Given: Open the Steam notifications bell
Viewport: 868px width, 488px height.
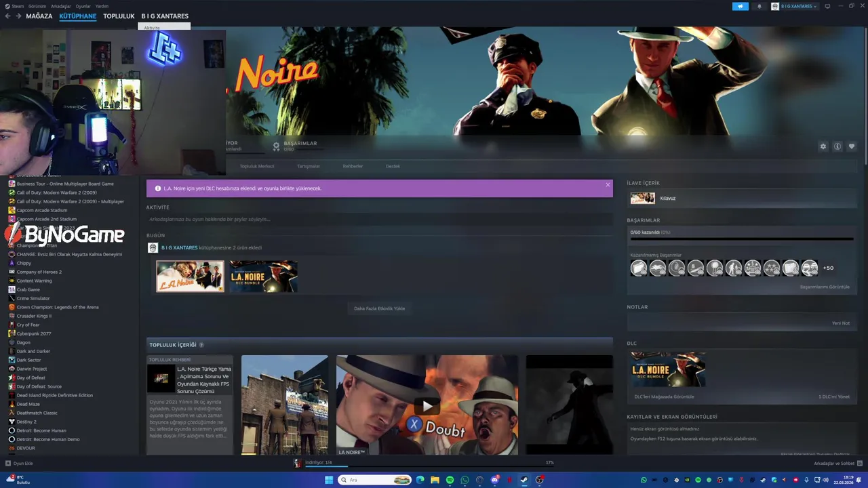Looking at the screenshot, I should click(x=759, y=6).
